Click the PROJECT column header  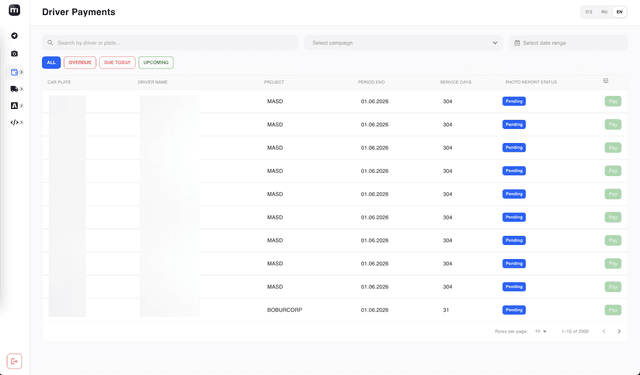[x=274, y=82]
